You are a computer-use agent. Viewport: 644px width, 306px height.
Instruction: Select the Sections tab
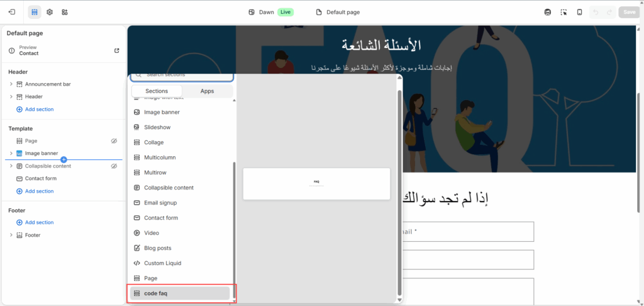(x=157, y=91)
